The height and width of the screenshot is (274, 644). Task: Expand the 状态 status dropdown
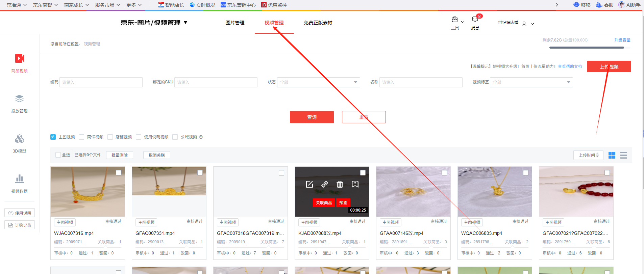point(318,82)
